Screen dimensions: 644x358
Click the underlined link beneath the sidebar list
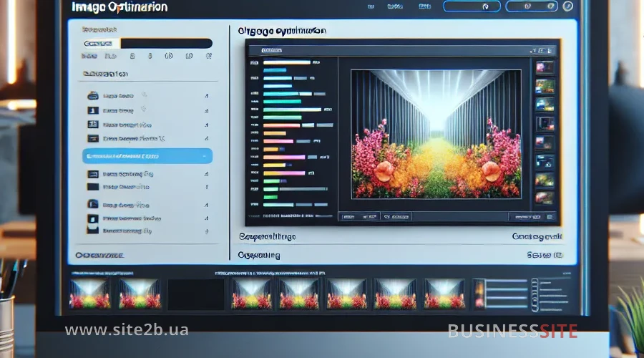99,255
